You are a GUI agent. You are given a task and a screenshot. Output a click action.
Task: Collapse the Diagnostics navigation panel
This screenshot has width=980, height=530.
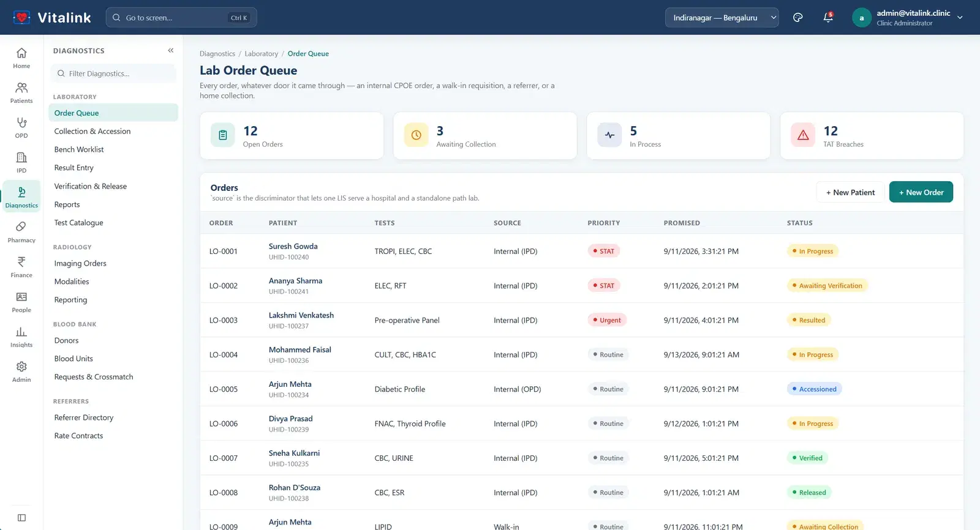[171, 51]
